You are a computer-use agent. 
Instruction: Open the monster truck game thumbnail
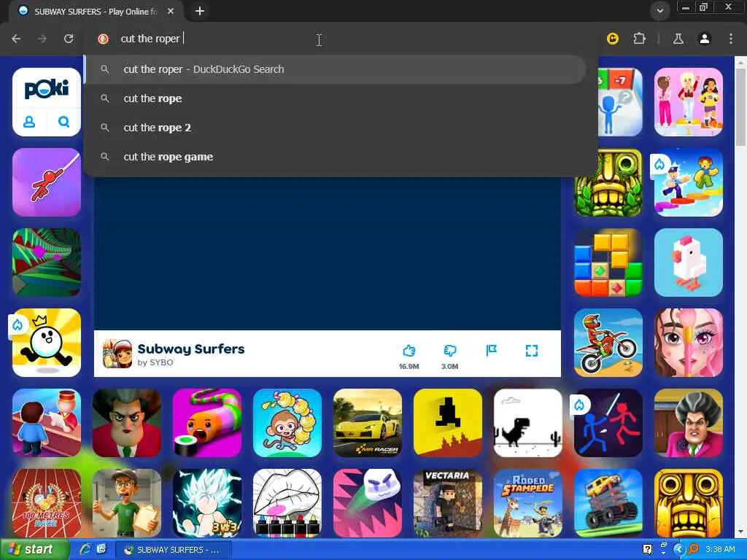pyautogui.click(x=608, y=503)
